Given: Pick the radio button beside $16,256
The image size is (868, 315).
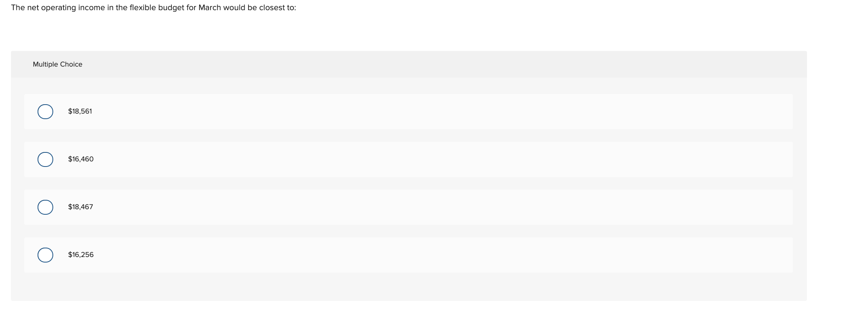Looking at the screenshot, I should pyautogui.click(x=45, y=255).
